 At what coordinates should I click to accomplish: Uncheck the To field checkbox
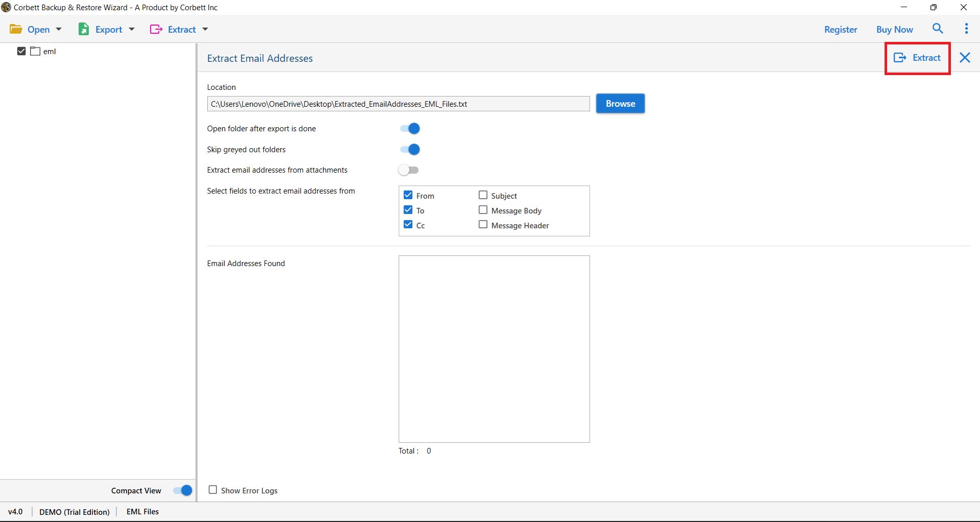click(x=408, y=210)
